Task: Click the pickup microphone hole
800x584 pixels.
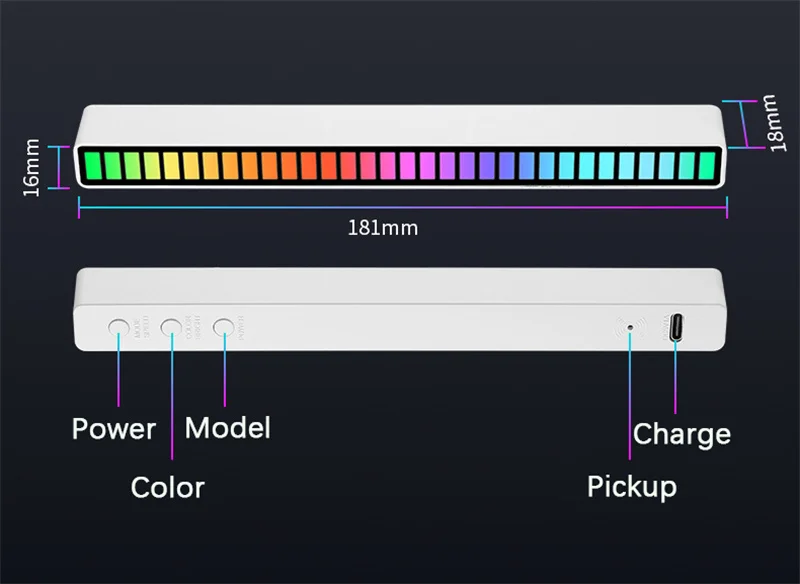Action: point(630,327)
